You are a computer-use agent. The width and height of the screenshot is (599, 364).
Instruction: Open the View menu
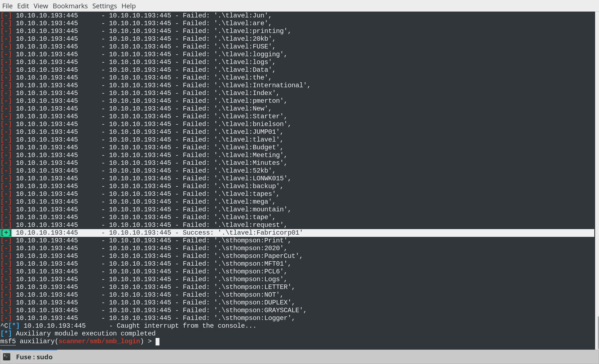point(40,6)
